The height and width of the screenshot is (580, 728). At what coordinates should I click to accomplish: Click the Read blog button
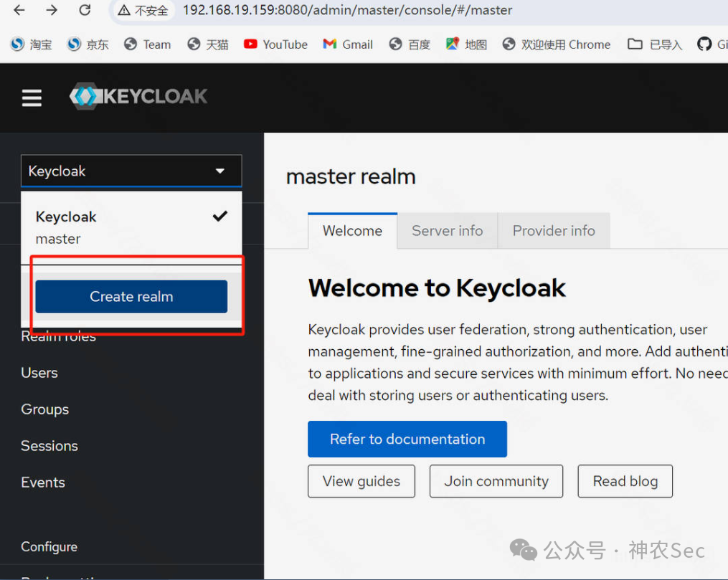(x=625, y=481)
